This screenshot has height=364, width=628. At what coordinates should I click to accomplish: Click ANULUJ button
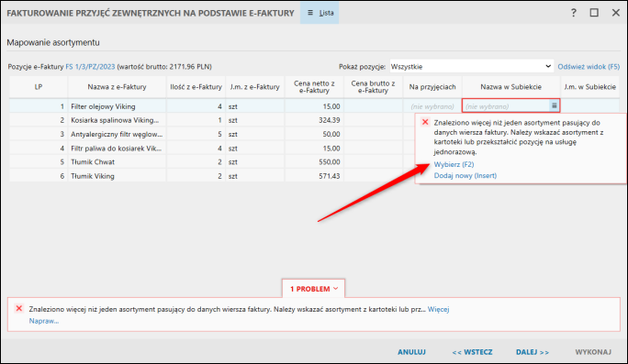pos(411,352)
